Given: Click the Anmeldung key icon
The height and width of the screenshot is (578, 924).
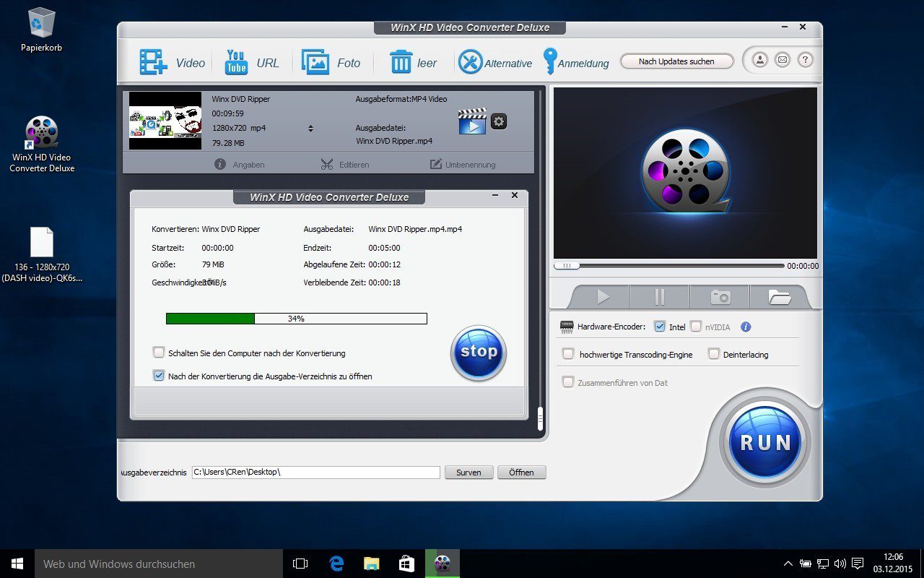Looking at the screenshot, I should [x=550, y=62].
